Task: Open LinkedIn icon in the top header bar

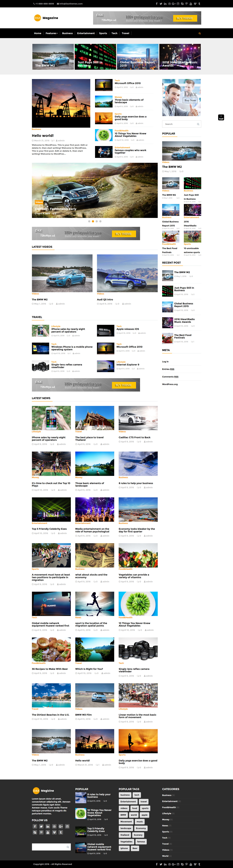Action: (x=165, y=4)
